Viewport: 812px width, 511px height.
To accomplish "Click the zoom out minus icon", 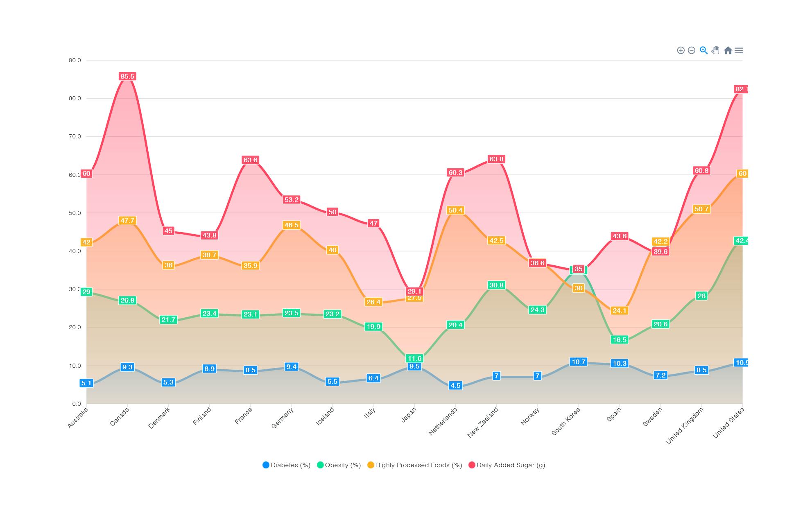I will coord(692,50).
